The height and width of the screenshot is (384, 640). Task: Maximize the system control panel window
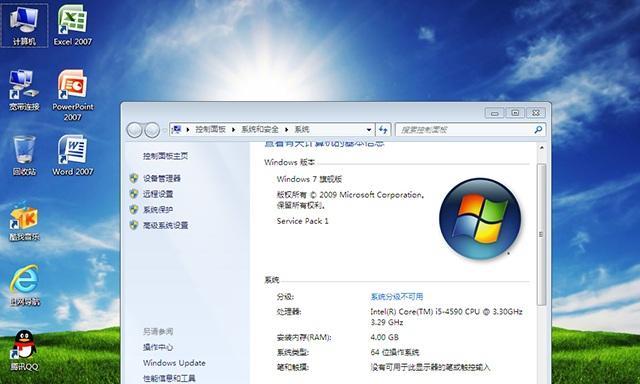coord(515,113)
